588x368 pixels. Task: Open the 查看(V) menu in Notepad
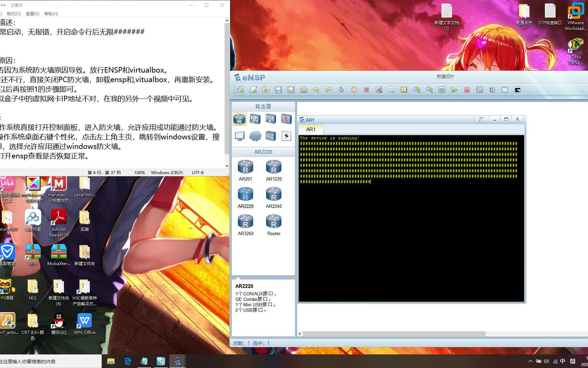pyautogui.click(x=33, y=14)
